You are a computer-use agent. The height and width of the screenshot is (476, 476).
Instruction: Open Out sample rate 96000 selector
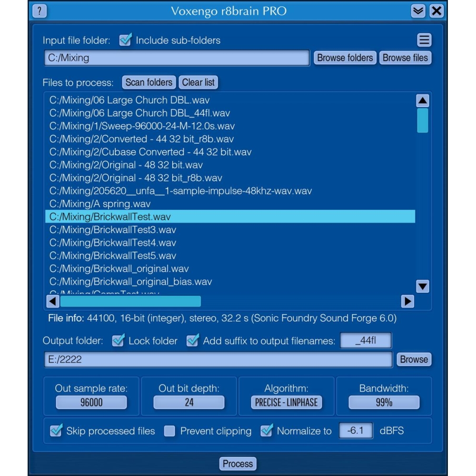(91, 403)
